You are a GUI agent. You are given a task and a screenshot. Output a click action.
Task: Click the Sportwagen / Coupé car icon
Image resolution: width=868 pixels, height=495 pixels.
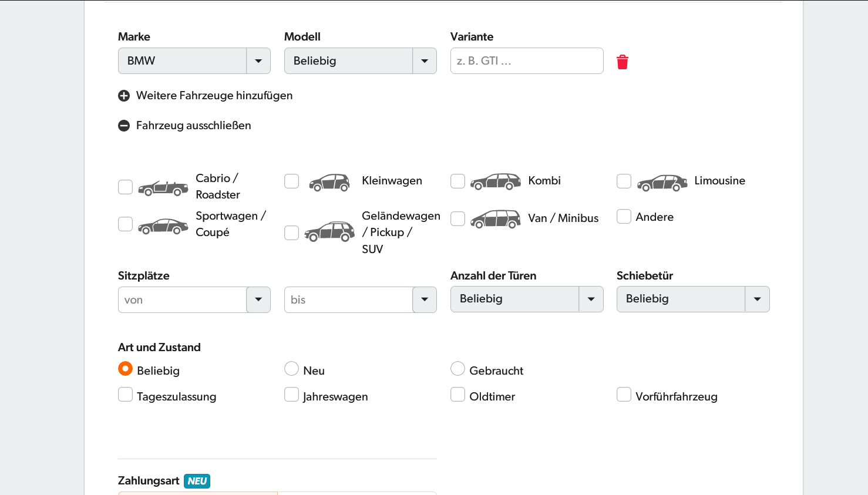[x=163, y=226]
